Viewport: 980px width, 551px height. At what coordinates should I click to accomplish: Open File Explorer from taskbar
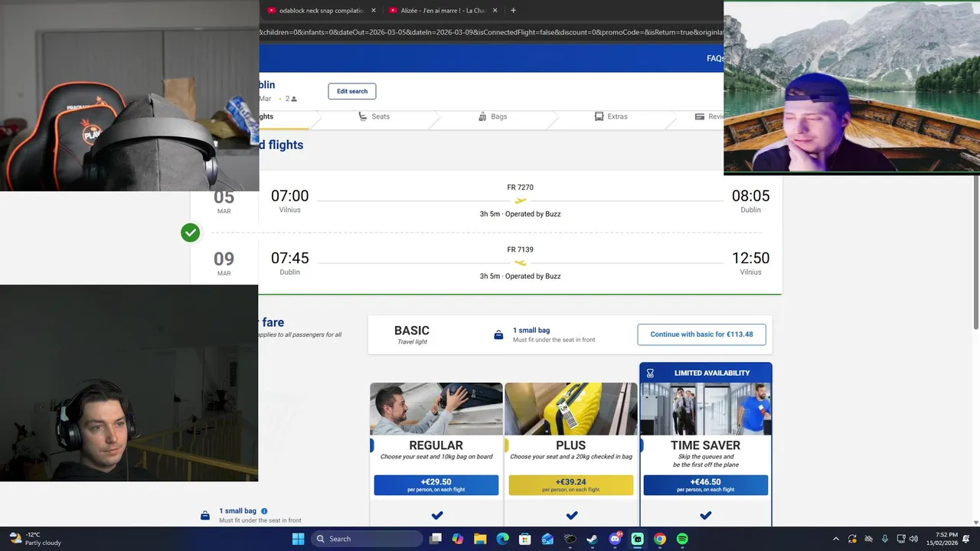(480, 539)
